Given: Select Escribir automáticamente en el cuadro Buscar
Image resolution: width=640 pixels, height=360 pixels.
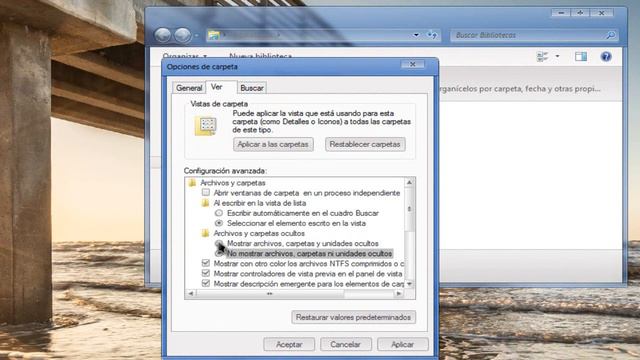Looking at the screenshot, I should pyautogui.click(x=219, y=213).
